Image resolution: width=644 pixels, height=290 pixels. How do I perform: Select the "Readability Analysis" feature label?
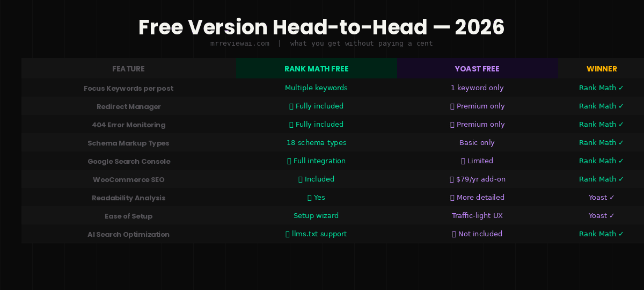pos(129,198)
